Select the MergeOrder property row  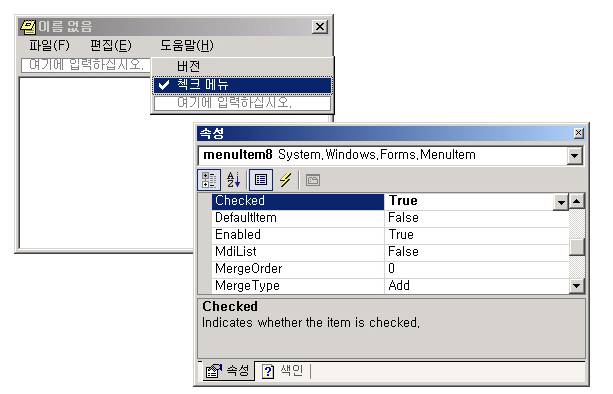390,269
